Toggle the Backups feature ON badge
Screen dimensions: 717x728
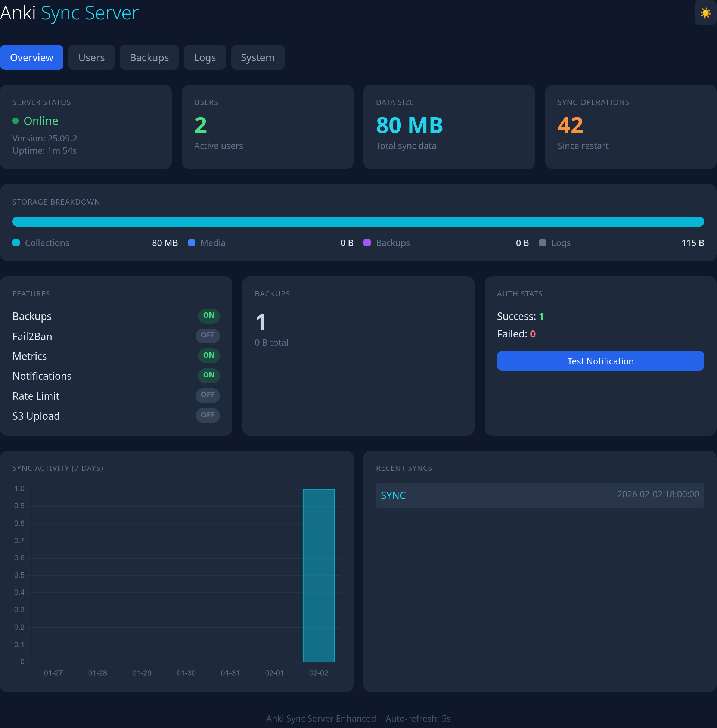(209, 315)
